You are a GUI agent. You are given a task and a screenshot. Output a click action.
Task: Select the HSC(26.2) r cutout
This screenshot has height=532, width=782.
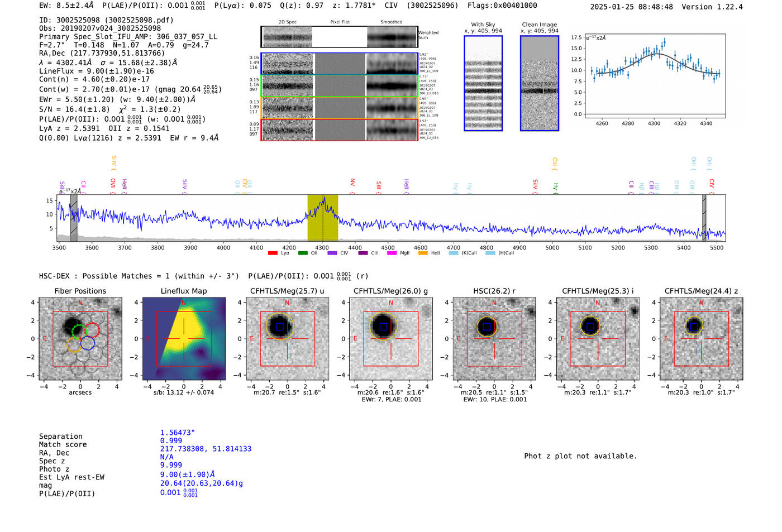(x=494, y=338)
